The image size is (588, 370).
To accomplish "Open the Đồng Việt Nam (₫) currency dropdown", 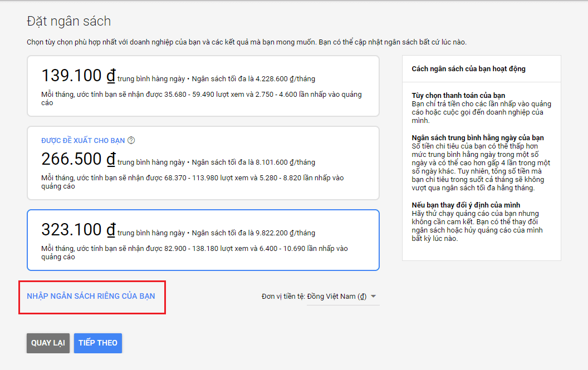I will (339, 297).
